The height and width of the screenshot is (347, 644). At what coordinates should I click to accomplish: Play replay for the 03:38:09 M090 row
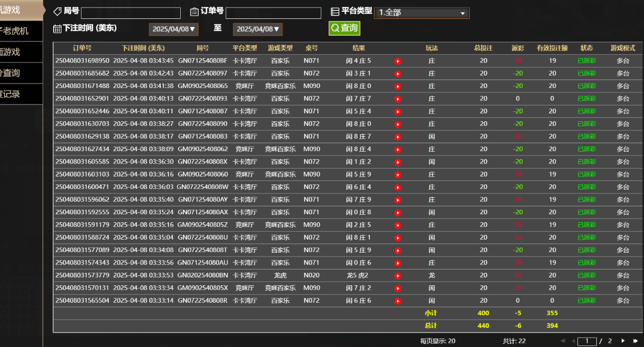tap(397, 150)
